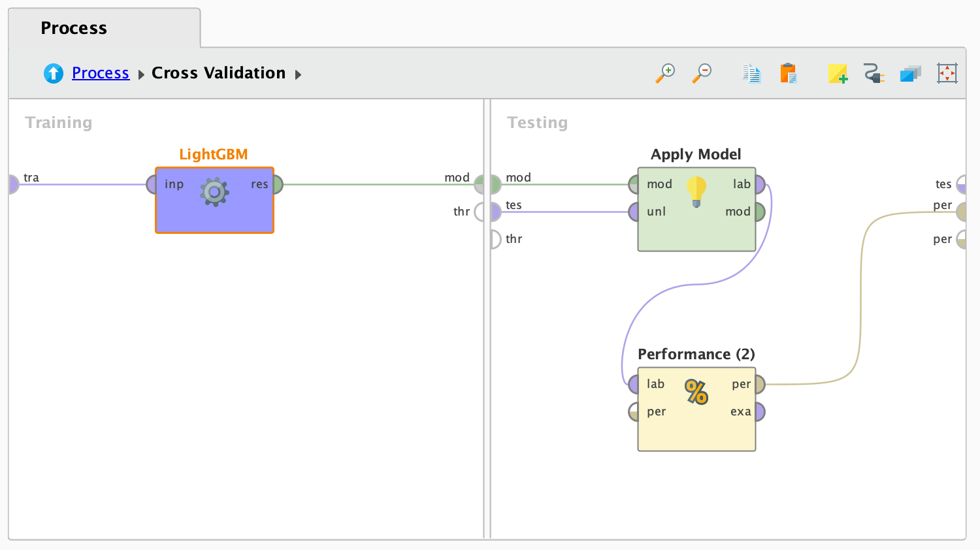
Task: Click the unconnected lower per sink port
Action: coord(961,239)
